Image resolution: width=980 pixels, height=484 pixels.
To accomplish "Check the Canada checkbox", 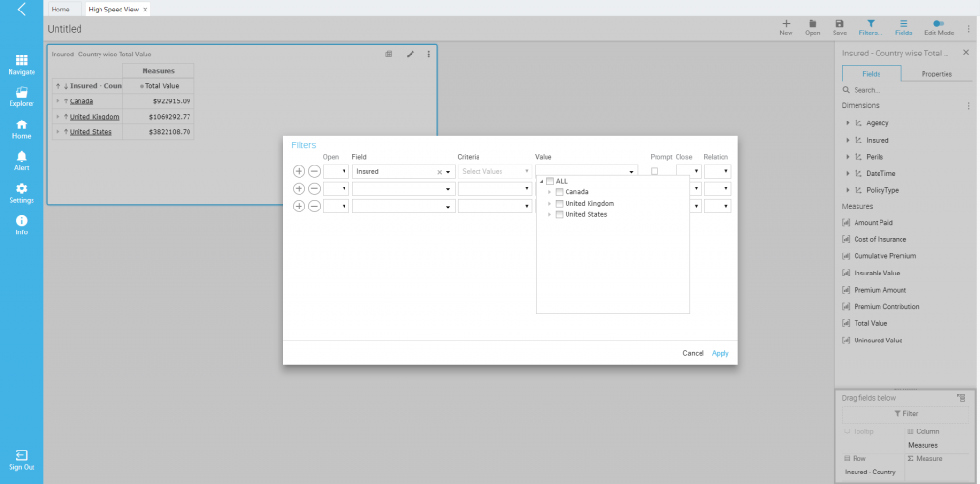I will pos(560,192).
